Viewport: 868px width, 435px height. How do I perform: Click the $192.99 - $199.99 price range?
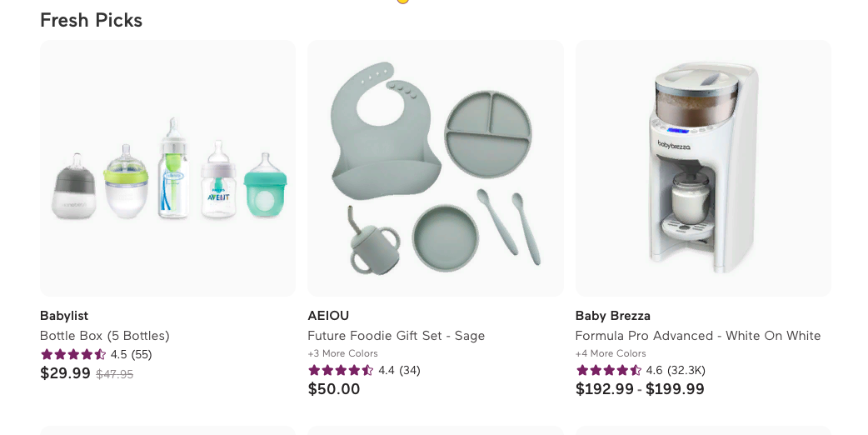click(x=640, y=389)
